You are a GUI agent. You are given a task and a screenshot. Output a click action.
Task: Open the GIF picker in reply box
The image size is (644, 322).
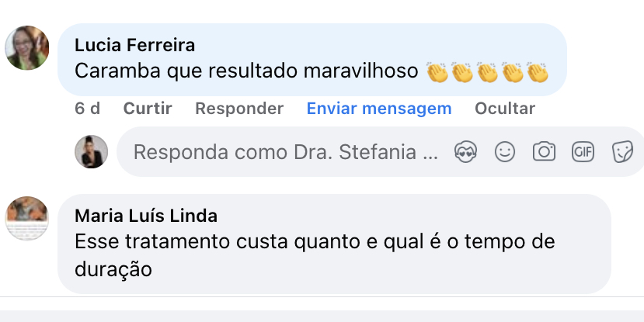coord(583,152)
